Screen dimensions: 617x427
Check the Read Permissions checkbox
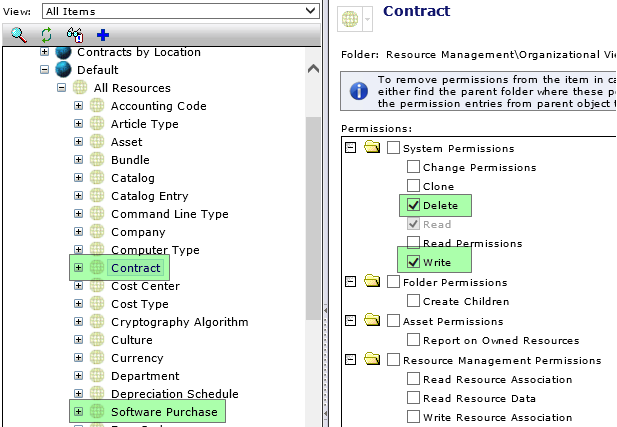pyautogui.click(x=413, y=242)
